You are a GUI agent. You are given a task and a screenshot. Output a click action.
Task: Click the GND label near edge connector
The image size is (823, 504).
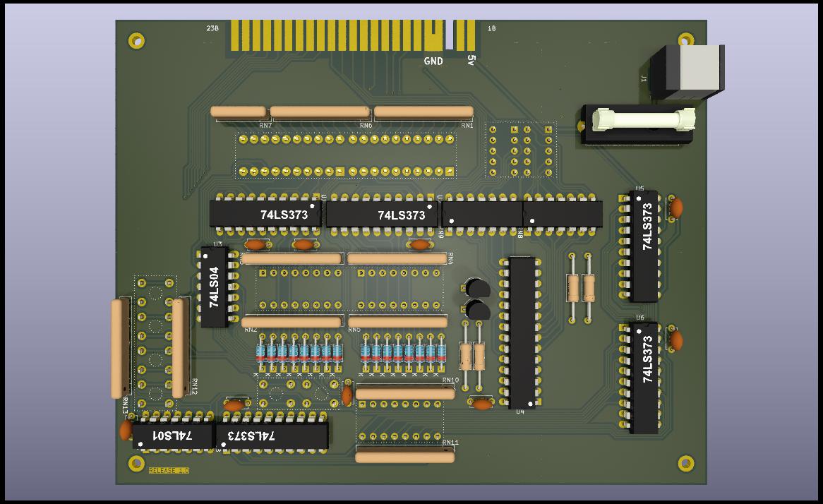433,61
